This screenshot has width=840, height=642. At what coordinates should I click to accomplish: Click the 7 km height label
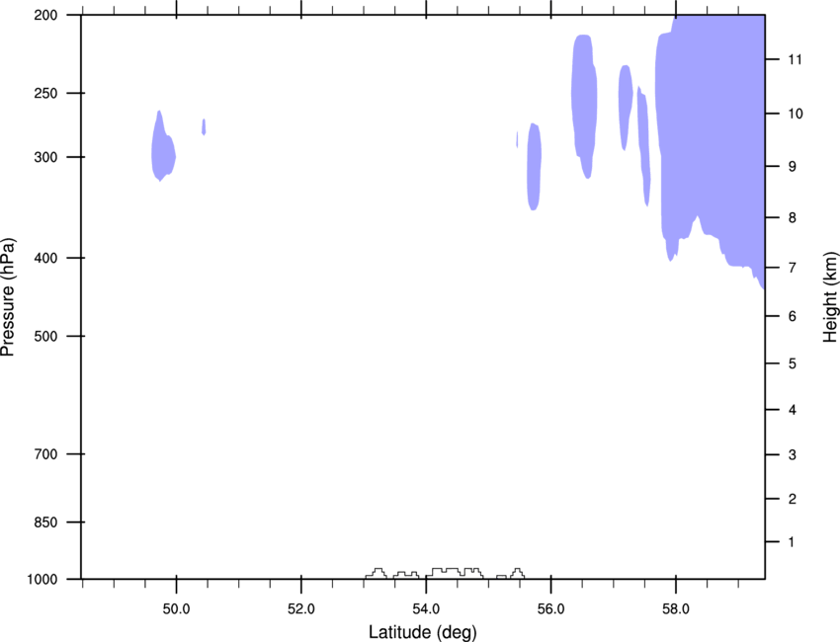coord(793,268)
